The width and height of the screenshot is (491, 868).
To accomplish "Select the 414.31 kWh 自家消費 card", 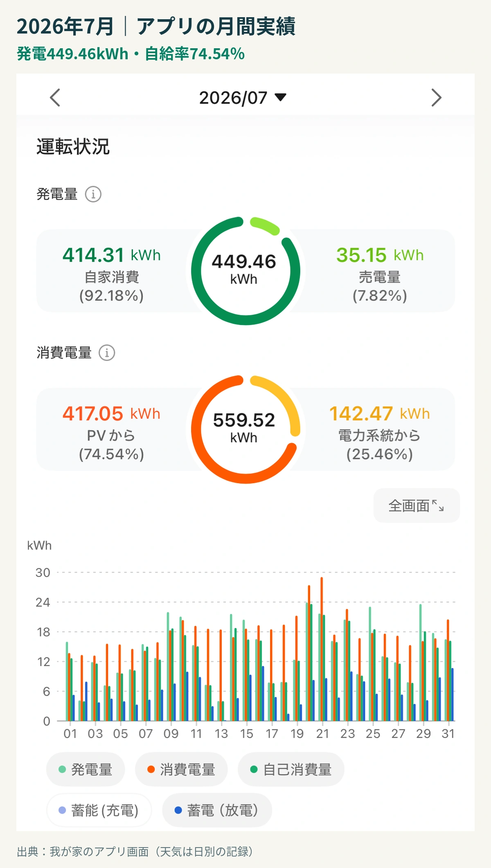I will pos(112,271).
